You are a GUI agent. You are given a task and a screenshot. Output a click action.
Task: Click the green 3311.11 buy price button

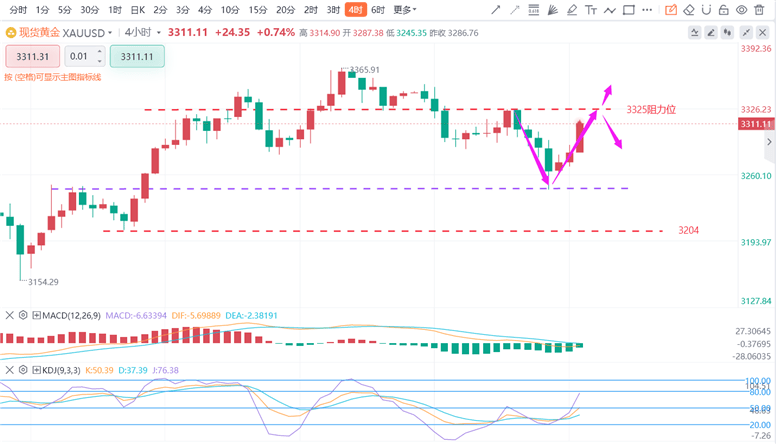137,56
